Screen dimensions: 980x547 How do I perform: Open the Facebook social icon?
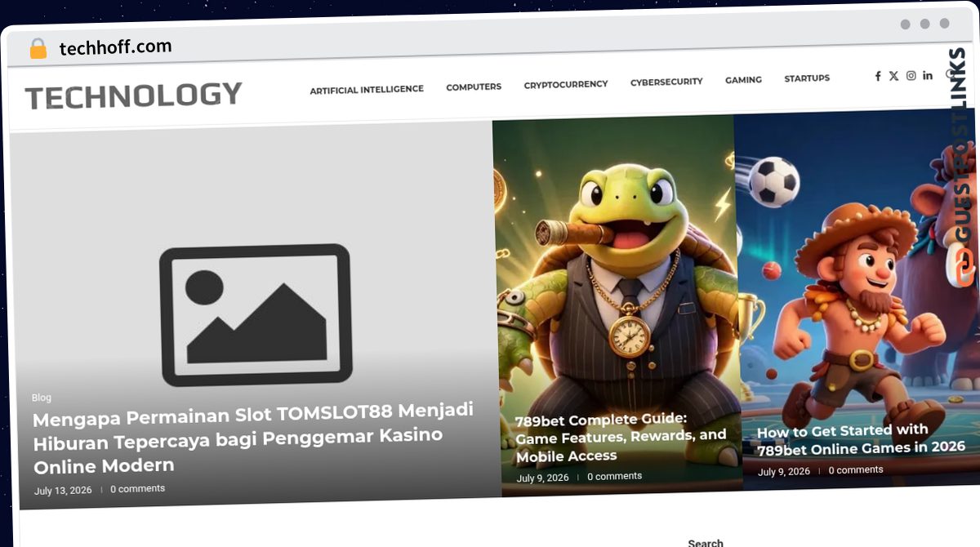coord(878,76)
